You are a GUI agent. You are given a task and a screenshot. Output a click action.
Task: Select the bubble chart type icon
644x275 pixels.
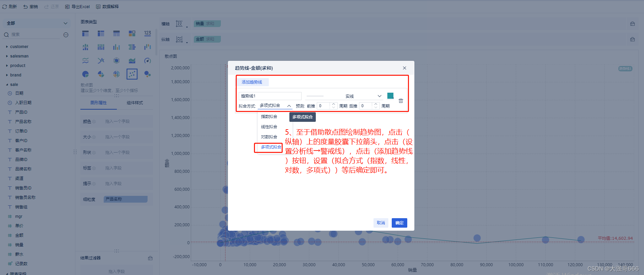pos(148,74)
